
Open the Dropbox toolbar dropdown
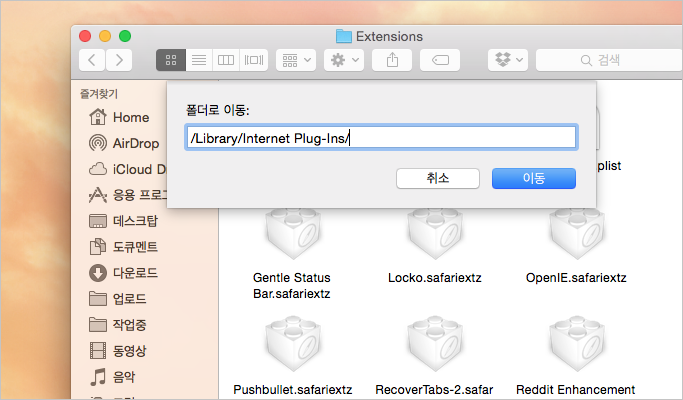508,60
